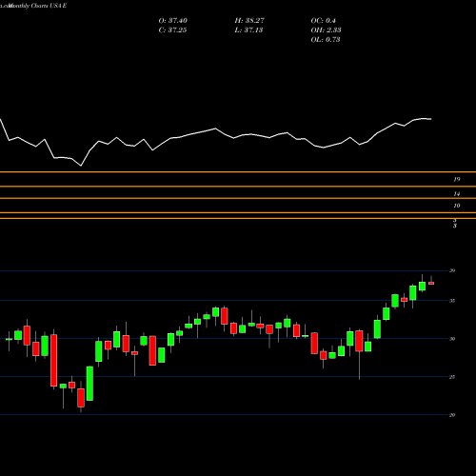Click the indicator scale label '10'
The image size is (476, 476).
tap(457, 206)
